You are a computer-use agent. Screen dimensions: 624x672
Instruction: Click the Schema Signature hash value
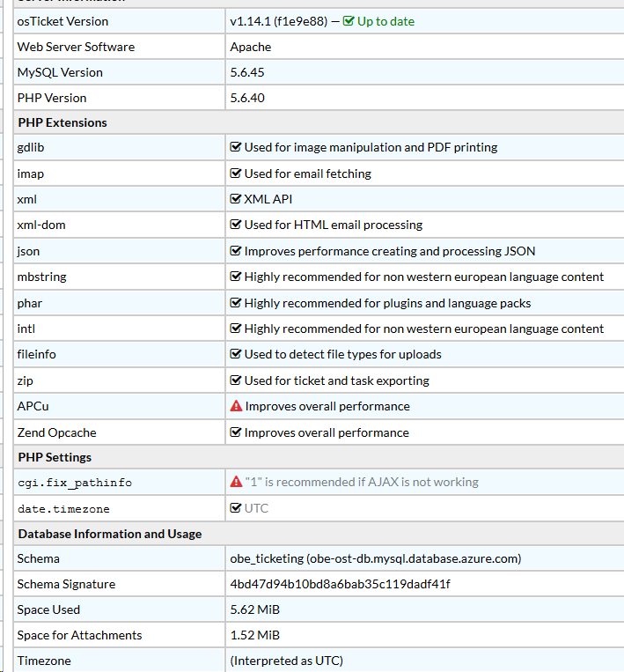click(x=340, y=584)
